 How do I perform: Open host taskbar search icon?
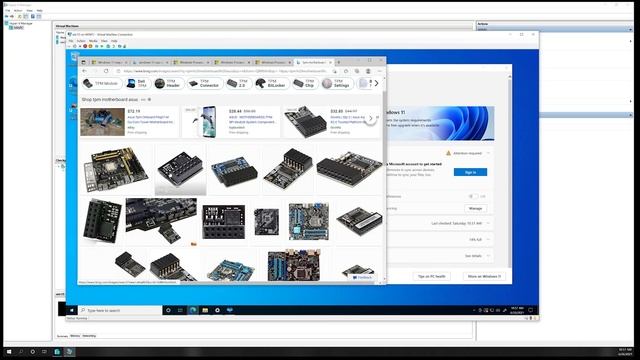click(21, 351)
